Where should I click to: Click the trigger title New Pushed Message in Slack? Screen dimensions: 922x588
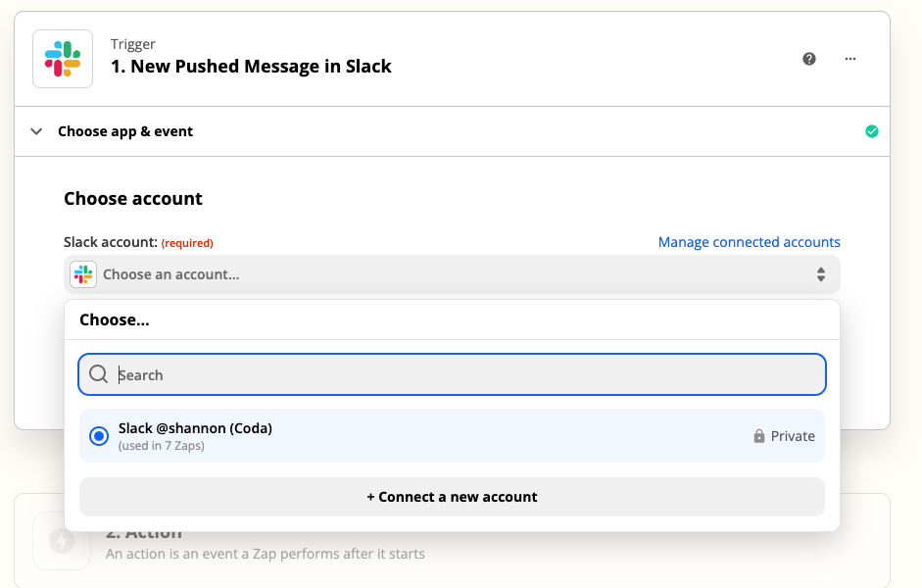coord(251,67)
